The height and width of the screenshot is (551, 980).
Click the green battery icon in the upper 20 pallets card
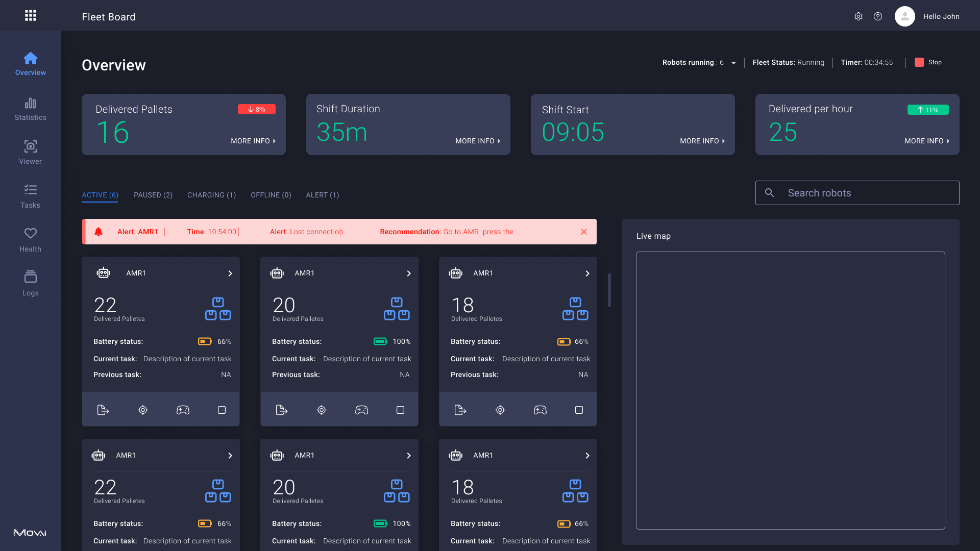(381, 341)
